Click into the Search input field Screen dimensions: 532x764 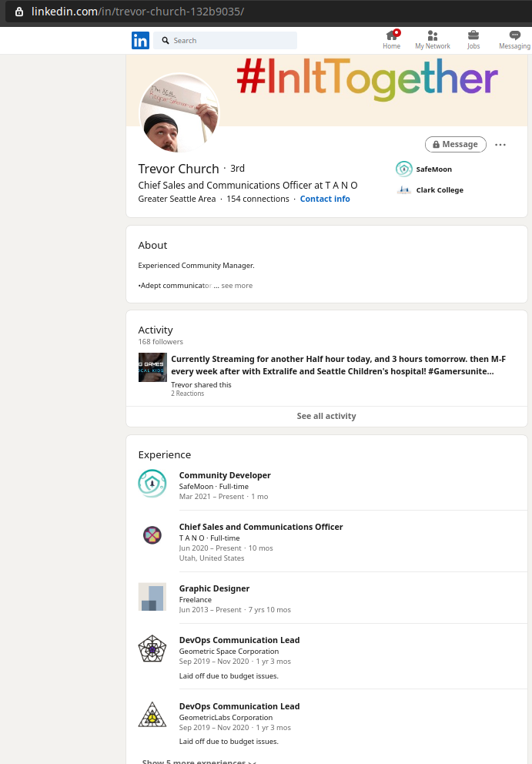click(x=225, y=41)
